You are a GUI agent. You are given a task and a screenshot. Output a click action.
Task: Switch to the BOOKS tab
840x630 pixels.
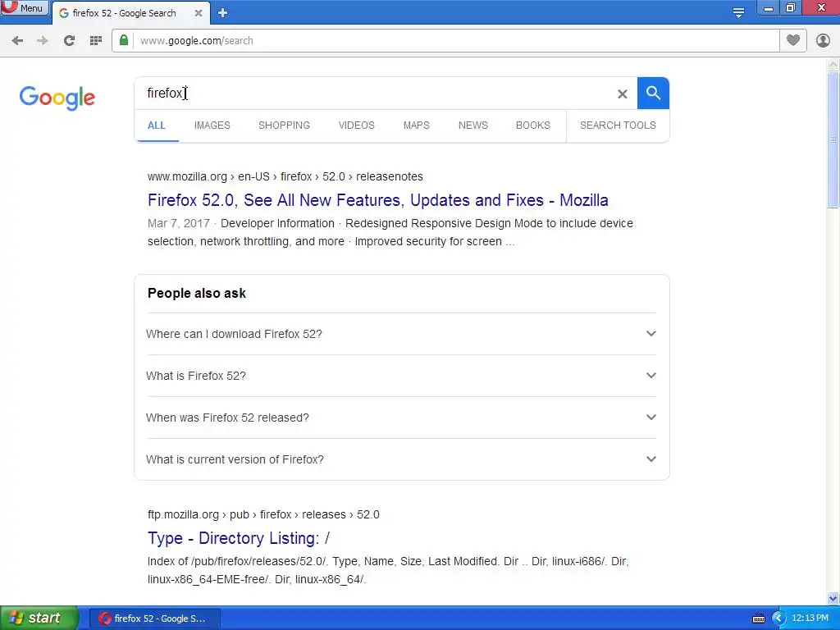coord(533,126)
